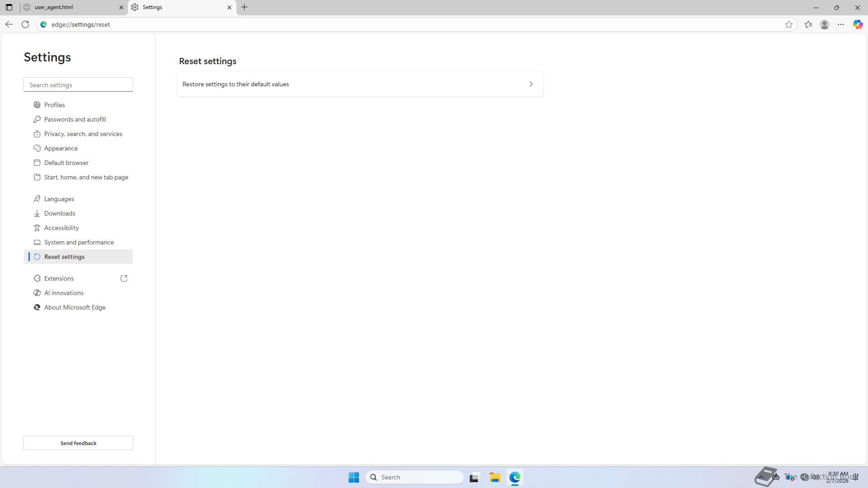The height and width of the screenshot is (488, 868).
Task: Open Privacy, search, and services settings
Action: pos(83,134)
